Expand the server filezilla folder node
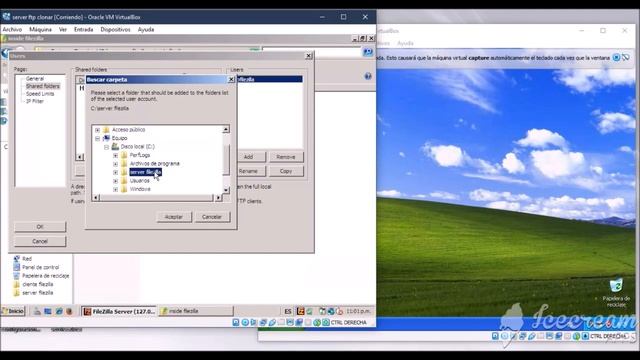The height and width of the screenshot is (360, 640). click(116, 172)
